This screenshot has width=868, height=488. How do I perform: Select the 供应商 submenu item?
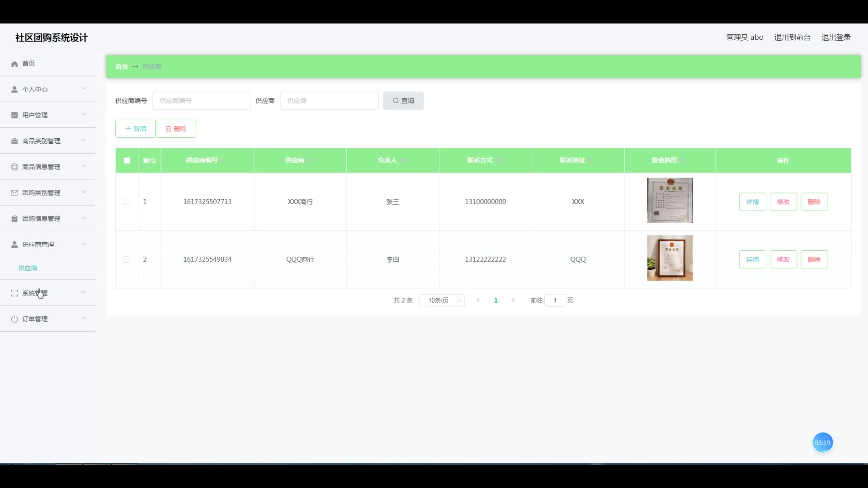click(x=28, y=268)
